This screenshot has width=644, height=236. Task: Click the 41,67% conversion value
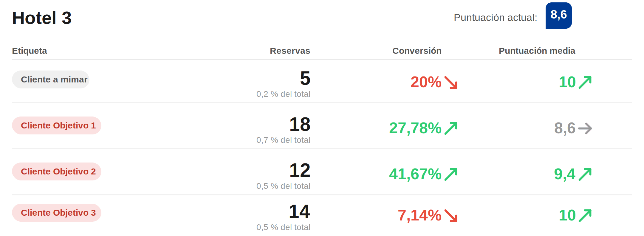tap(415, 174)
